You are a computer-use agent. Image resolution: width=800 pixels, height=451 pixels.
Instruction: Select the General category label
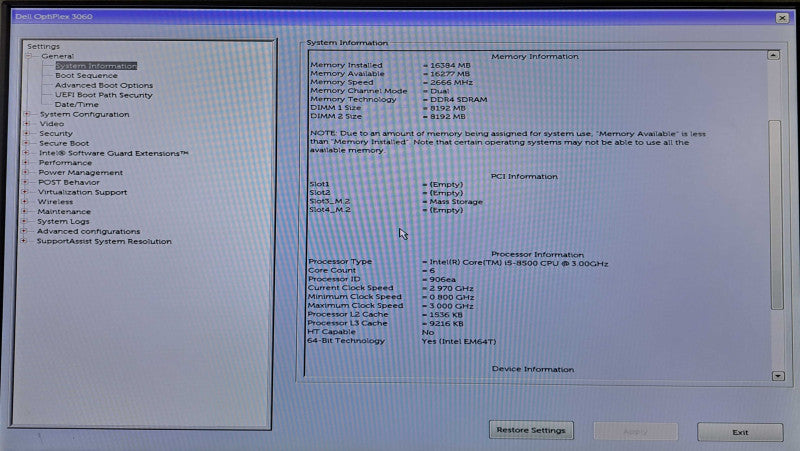(x=58, y=56)
